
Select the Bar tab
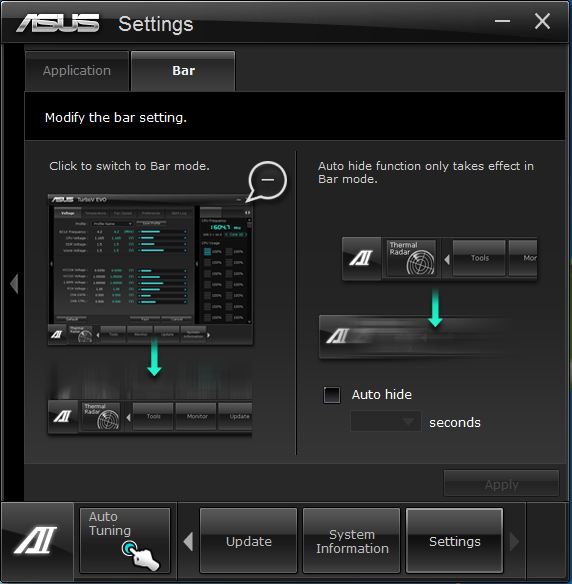[183, 71]
